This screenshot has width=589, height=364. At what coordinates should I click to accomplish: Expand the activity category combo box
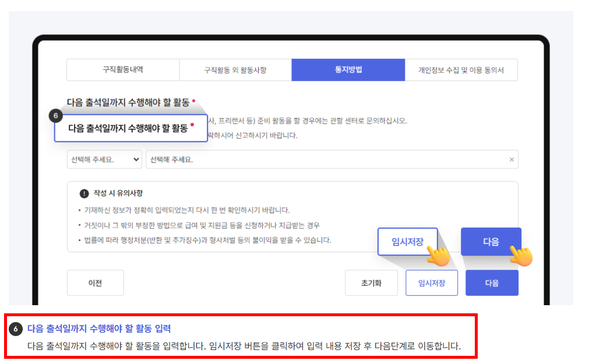coord(104,160)
